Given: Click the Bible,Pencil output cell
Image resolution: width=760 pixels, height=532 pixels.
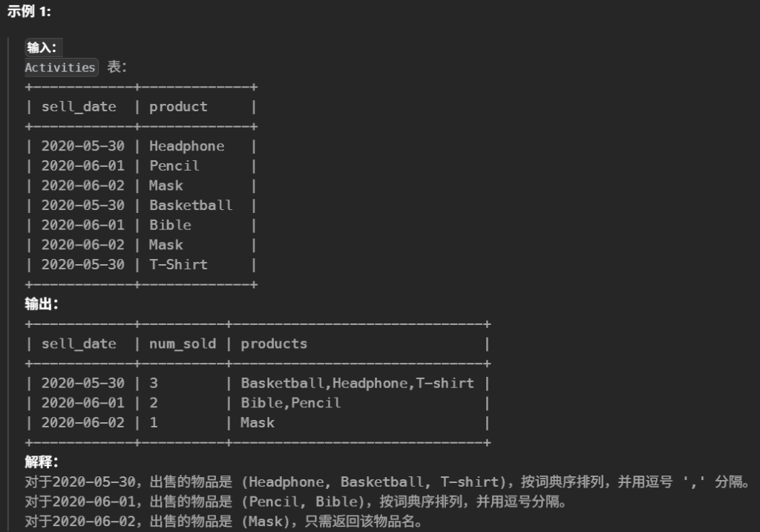Looking at the screenshot, I should coord(291,404).
